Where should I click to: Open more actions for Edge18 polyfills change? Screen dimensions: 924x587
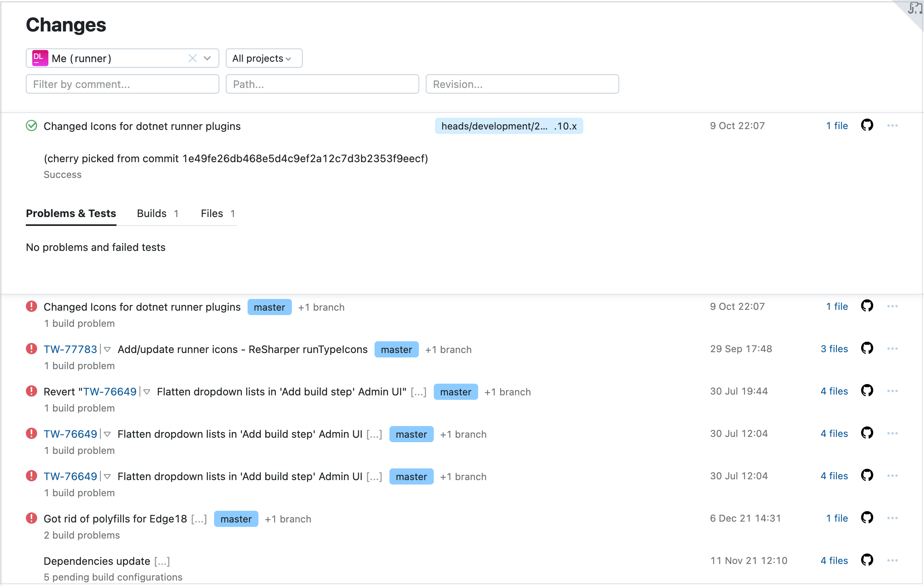click(892, 518)
